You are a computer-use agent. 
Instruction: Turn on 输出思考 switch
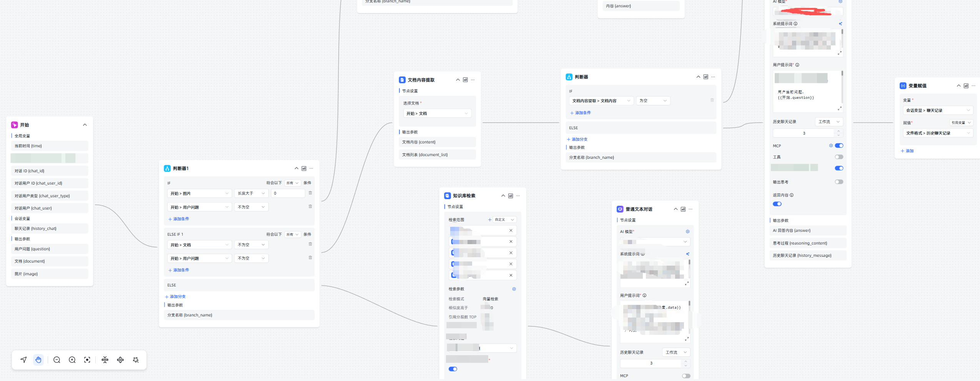tap(839, 182)
